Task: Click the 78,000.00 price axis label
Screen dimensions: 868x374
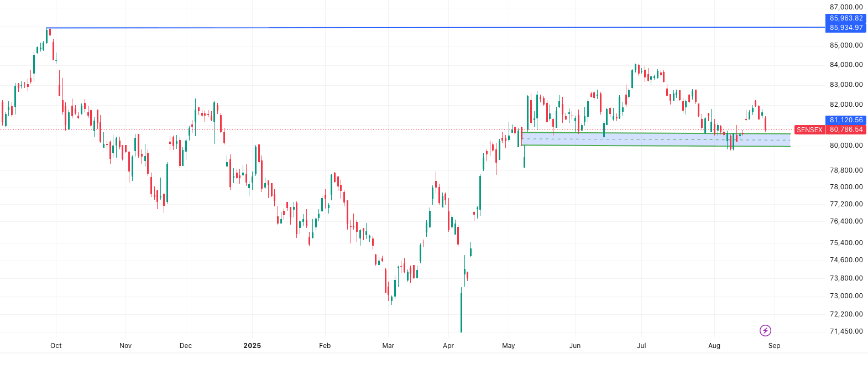Action: (846, 187)
